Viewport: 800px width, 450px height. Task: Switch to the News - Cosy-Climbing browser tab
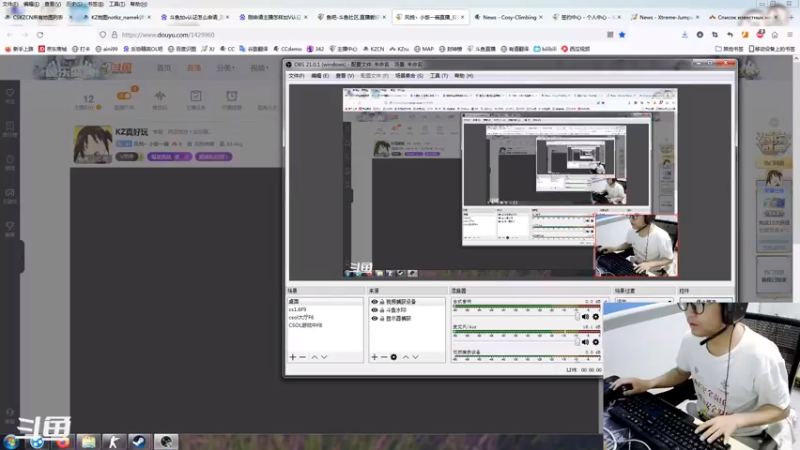click(509, 17)
